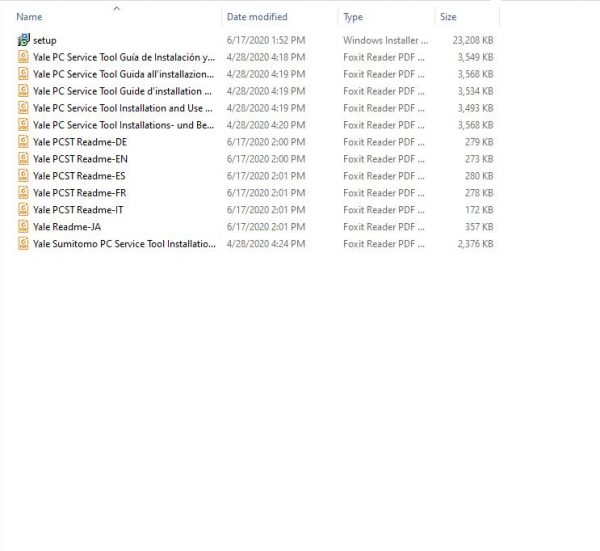Image resolution: width=600 pixels, height=551 pixels.
Task: Click the 172 KB size value
Action: click(x=479, y=210)
